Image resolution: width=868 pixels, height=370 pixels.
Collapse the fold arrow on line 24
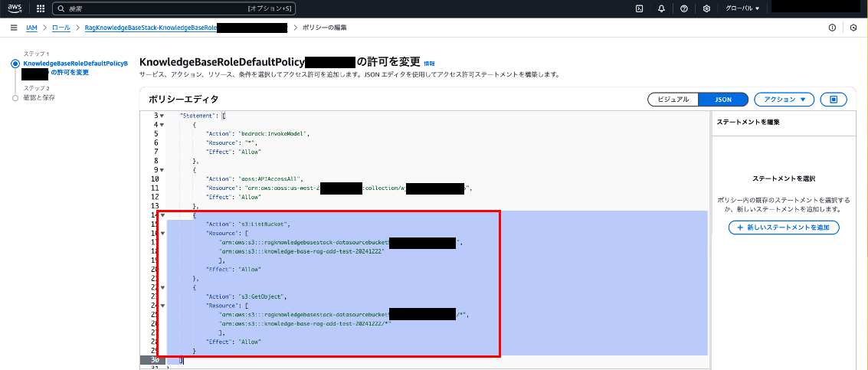tap(162, 305)
